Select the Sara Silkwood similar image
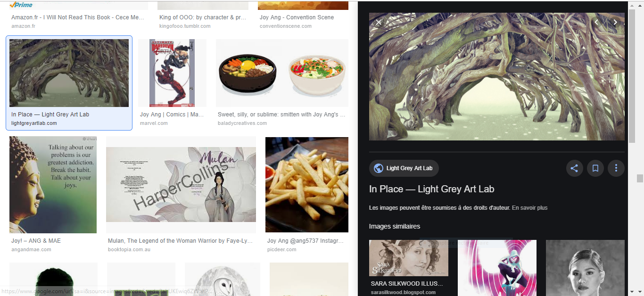The height and width of the screenshot is (296, 644). pyautogui.click(x=408, y=258)
